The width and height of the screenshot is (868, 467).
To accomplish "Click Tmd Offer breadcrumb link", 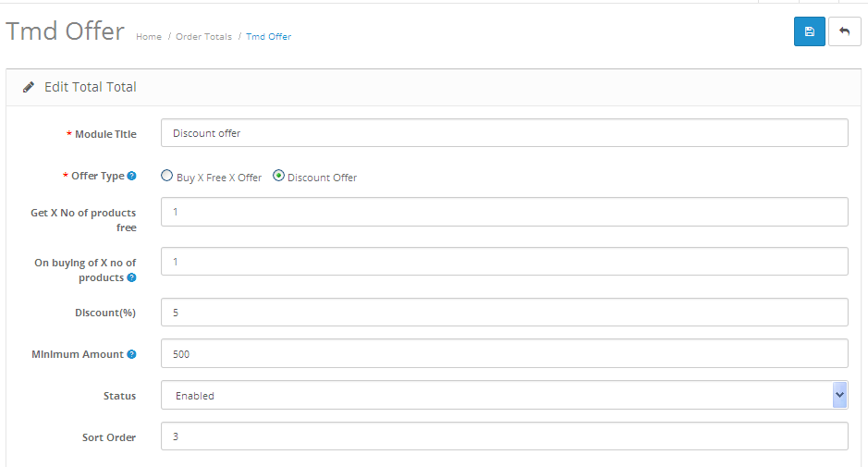I will [x=268, y=37].
